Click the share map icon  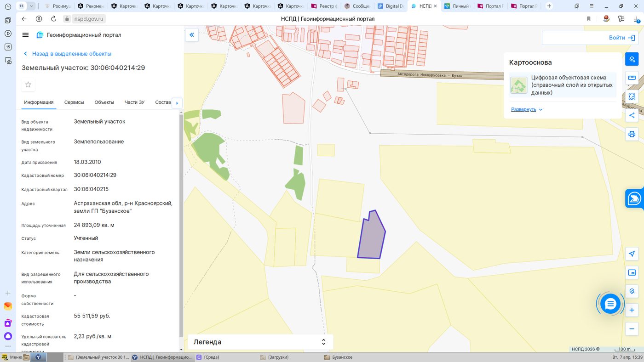click(632, 115)
